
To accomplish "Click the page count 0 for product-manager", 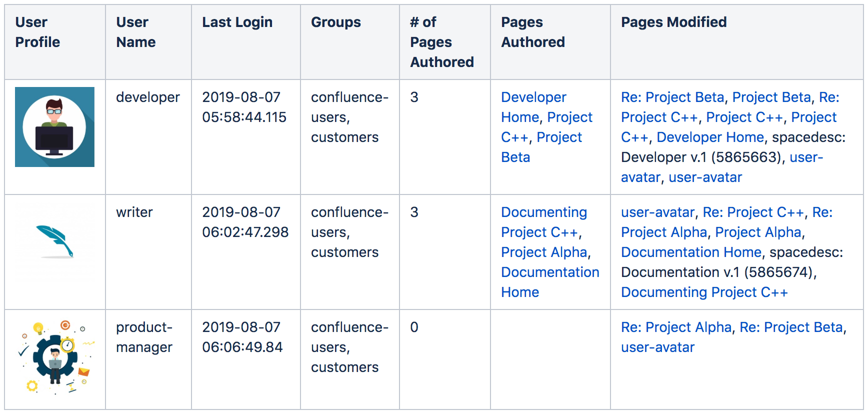I will [414, 327].
